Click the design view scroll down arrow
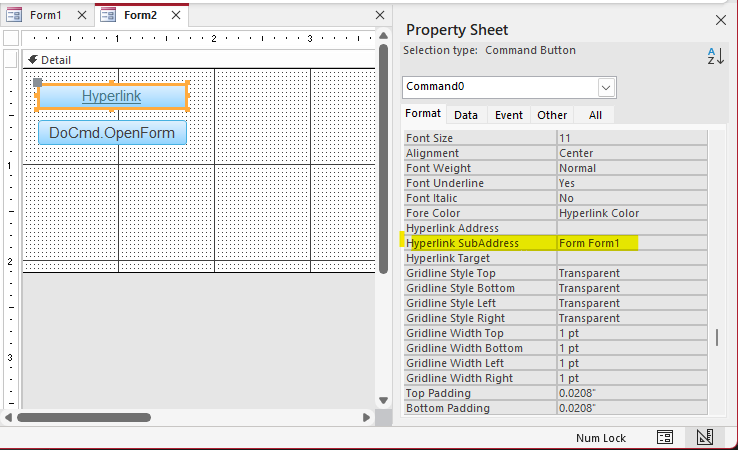 tap(384, 401)
